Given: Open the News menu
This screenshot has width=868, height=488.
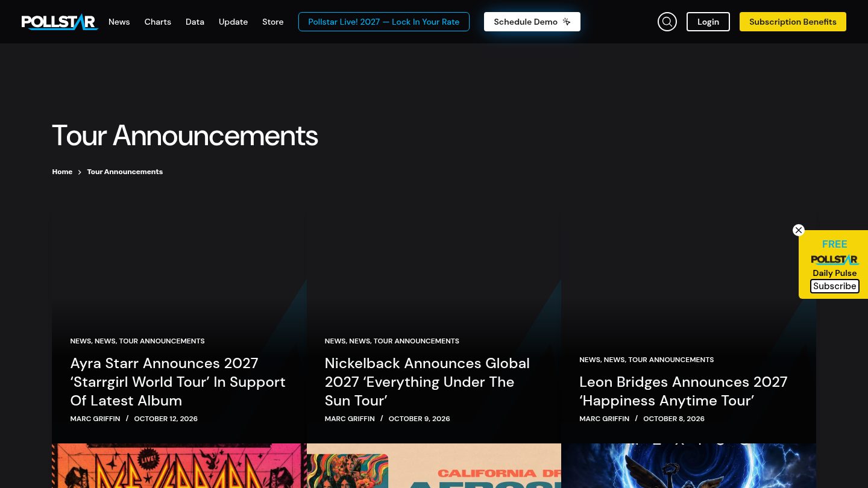Looking at the screenshot, I should coord(119,22).
